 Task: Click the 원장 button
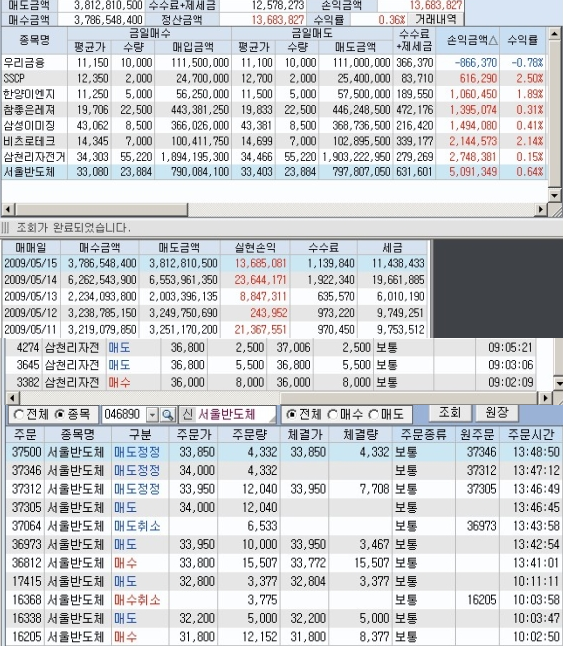497,412
